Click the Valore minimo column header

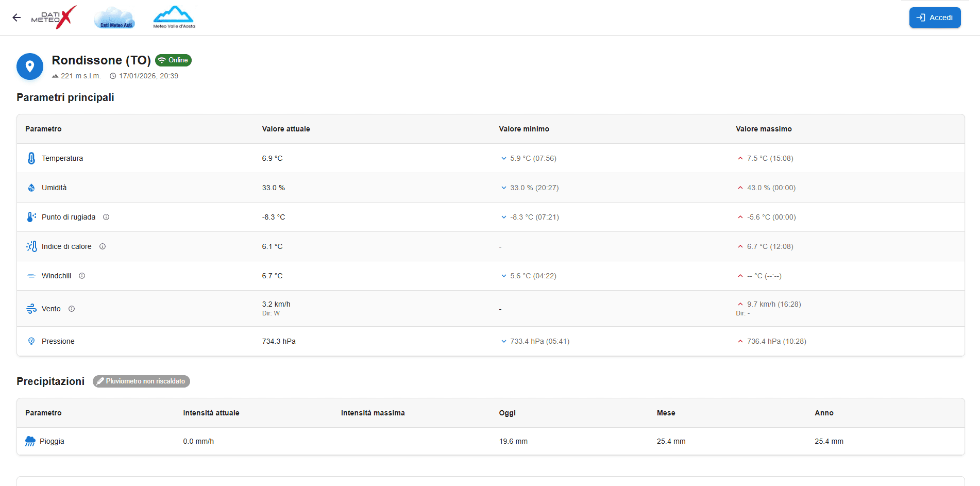524,129
